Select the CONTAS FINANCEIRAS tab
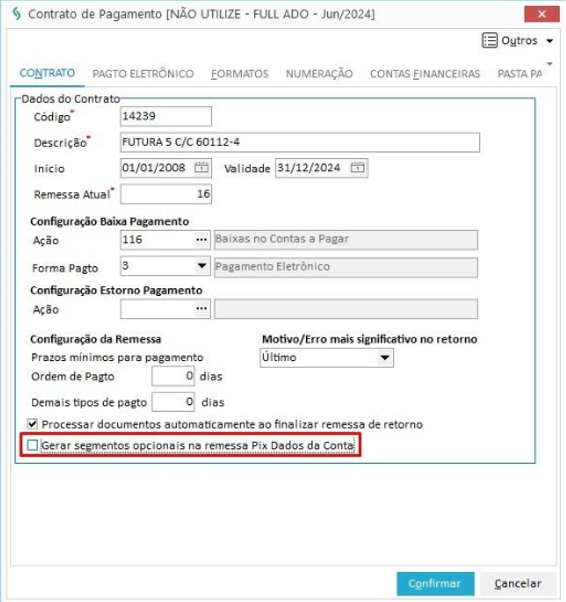Image resolution: width=566 pixels, height=602 pixels. pos(425,73)
